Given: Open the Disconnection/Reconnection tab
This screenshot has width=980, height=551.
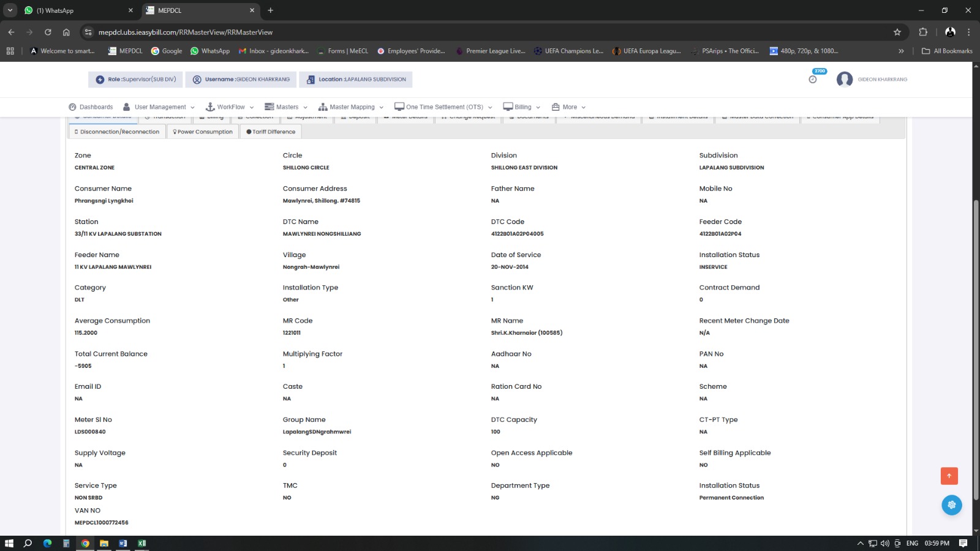Looking at the screenshot, I should coord(117,132).
